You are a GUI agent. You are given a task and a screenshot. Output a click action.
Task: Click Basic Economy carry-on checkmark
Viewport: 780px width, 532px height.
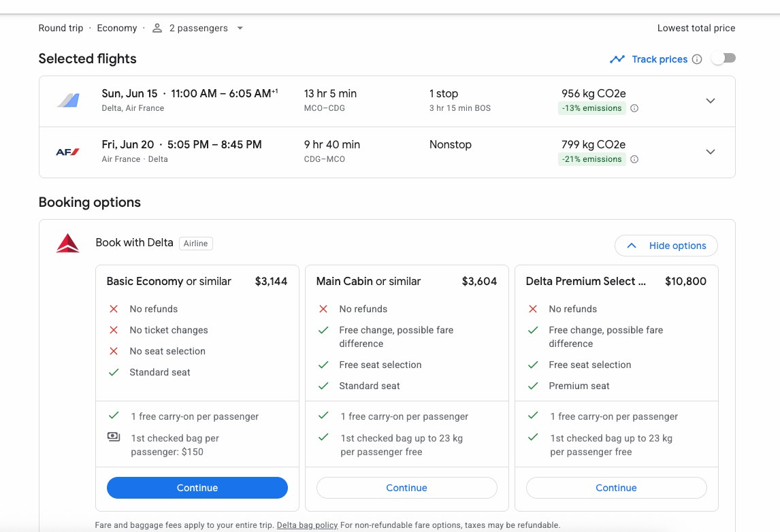click(x=114, y=415)
